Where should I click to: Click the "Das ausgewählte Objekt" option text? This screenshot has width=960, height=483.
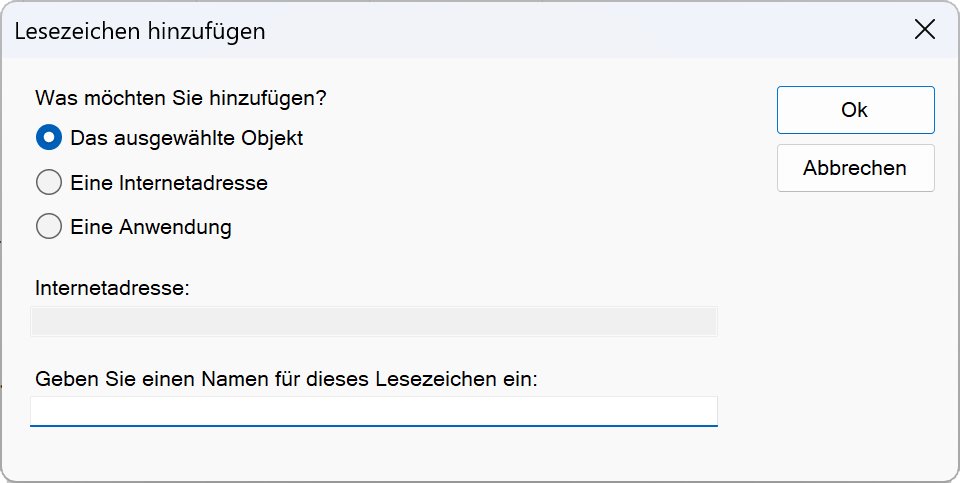click(186, 138)
